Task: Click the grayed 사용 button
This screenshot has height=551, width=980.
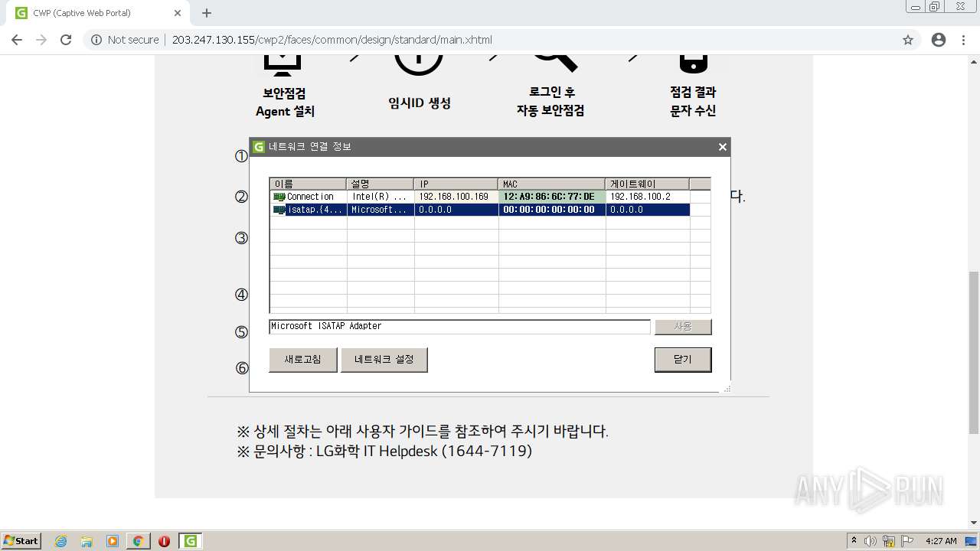Action: click(x=682, y=327)
